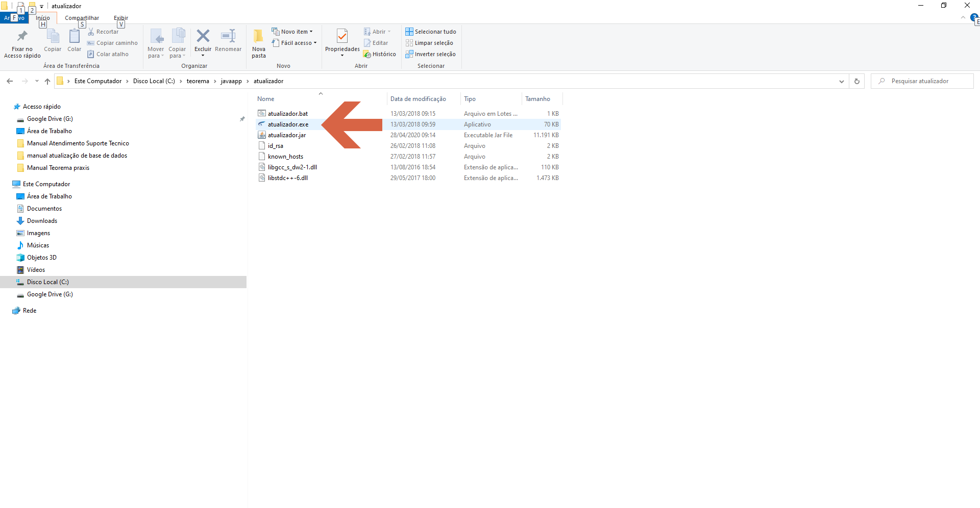Refresh the atualizador folder view
The width and height of the screenshot is (980, 508).
click(x=857, y=81)
